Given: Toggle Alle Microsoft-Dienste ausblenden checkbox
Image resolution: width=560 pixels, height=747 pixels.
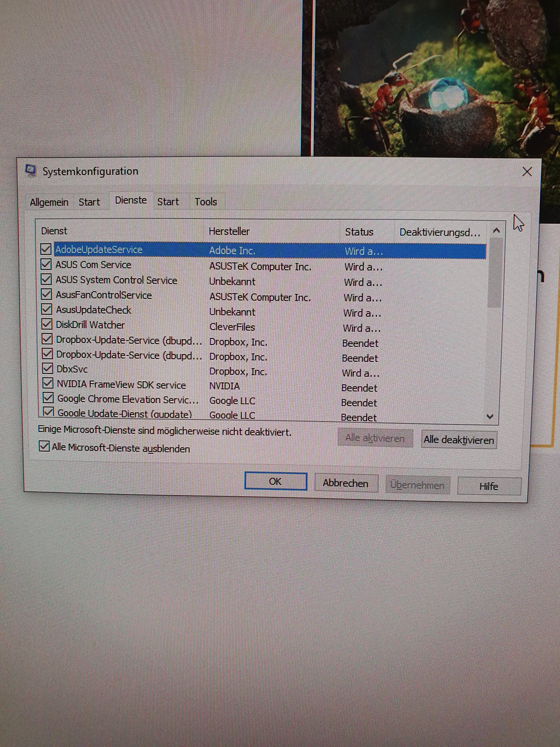Looking at the screenshot, I should [x=44, y=446].
